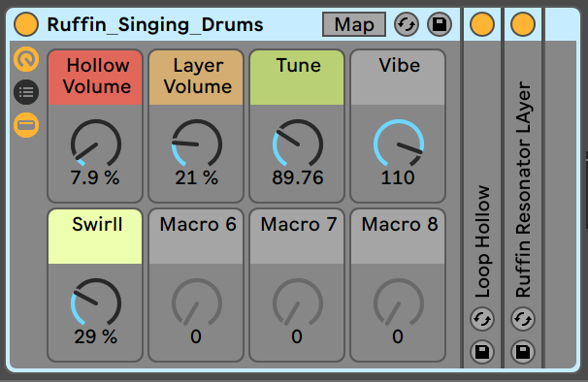This screenshot has width=588, height=382.
Task: Select the Loop Hollow device title
Action: click(482, 241)
